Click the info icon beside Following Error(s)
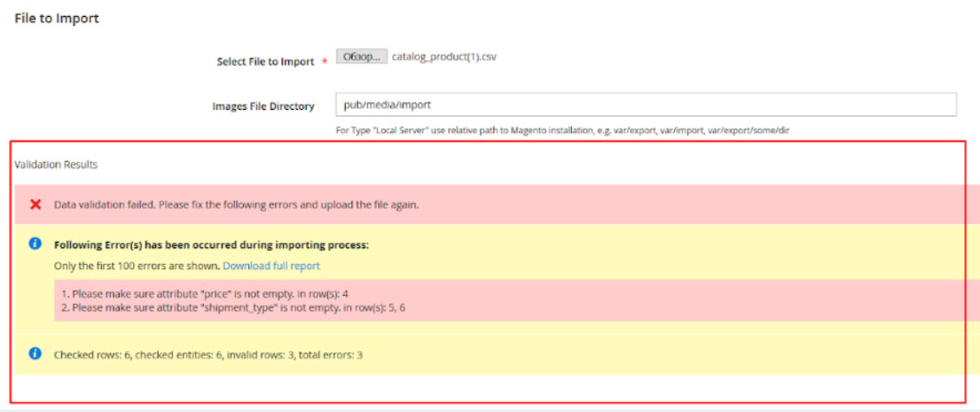 pos(35,244)
